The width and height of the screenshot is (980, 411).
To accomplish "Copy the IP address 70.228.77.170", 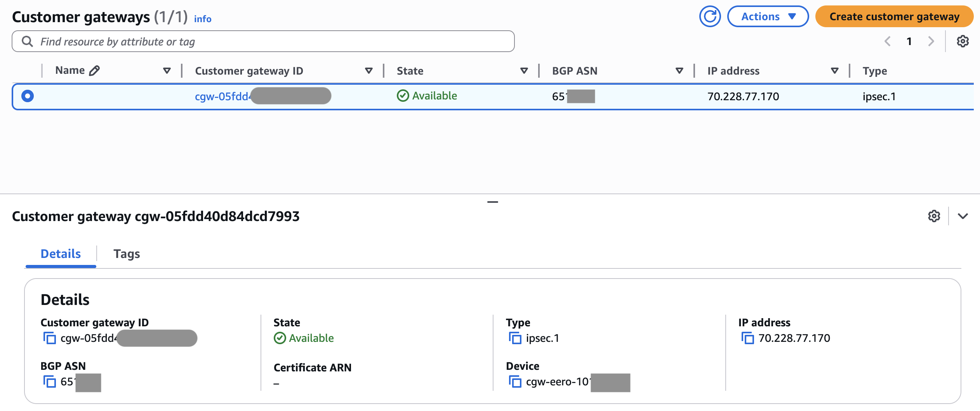I will tap(749, 338).
